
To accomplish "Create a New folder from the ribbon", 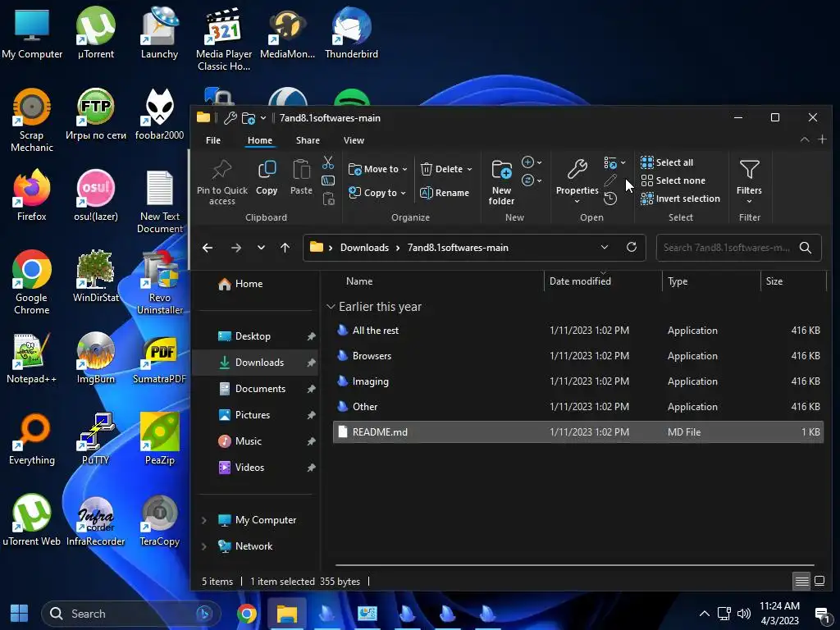I will (501, 182).
